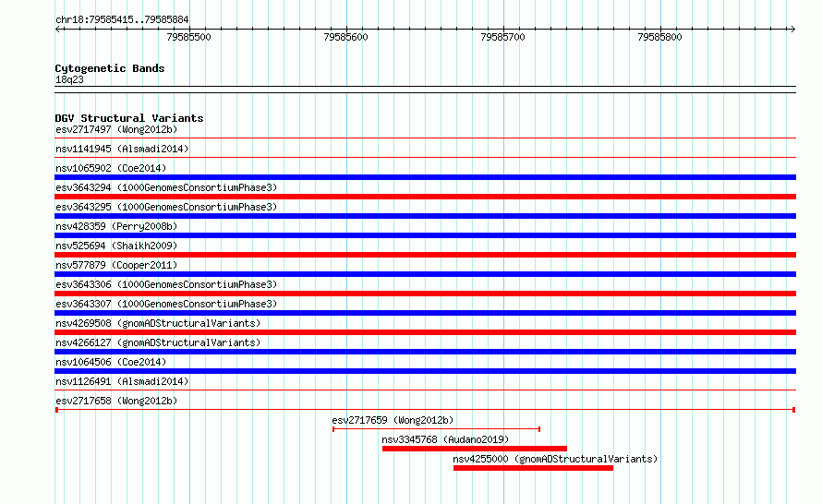Select esv2717659 (Wong2012b) variant label

pyautogui.click(x=393, y=420)
